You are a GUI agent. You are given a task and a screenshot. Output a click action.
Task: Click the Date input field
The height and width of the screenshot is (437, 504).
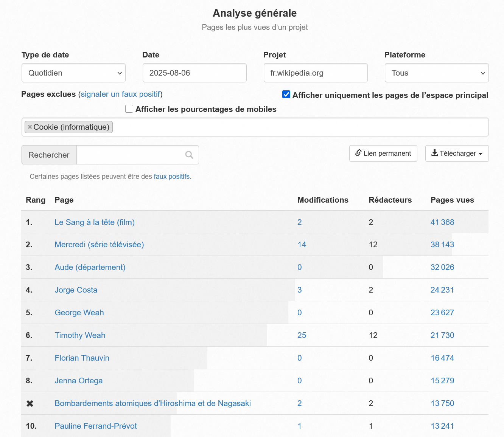(x=194, y=73)
